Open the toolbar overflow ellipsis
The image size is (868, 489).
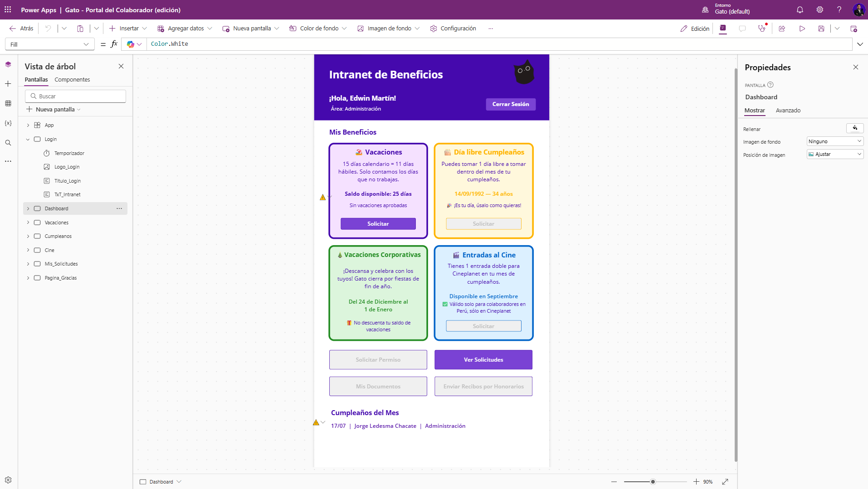pos(491,28)
